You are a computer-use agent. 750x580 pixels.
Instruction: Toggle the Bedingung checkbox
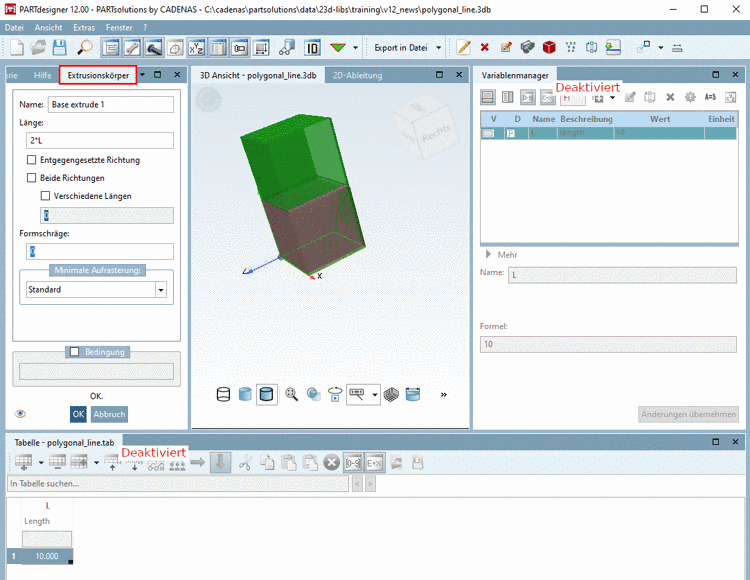(74, 351)
